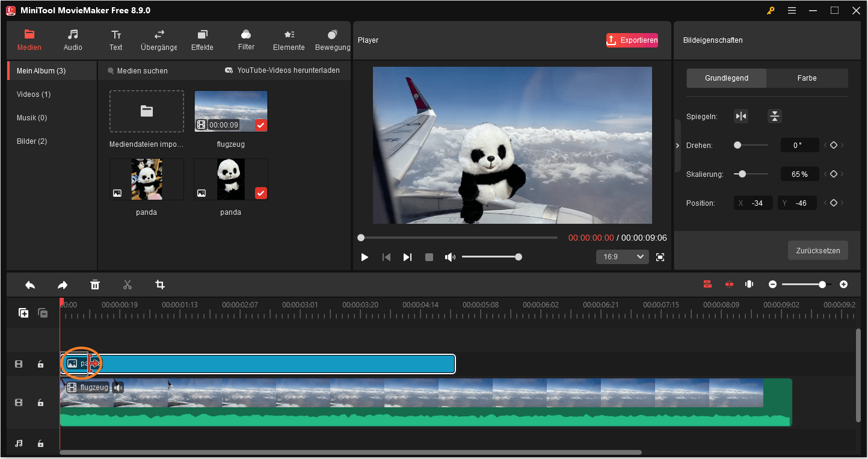Open the Text tab

pyautogui.click(x=116, y=40)
